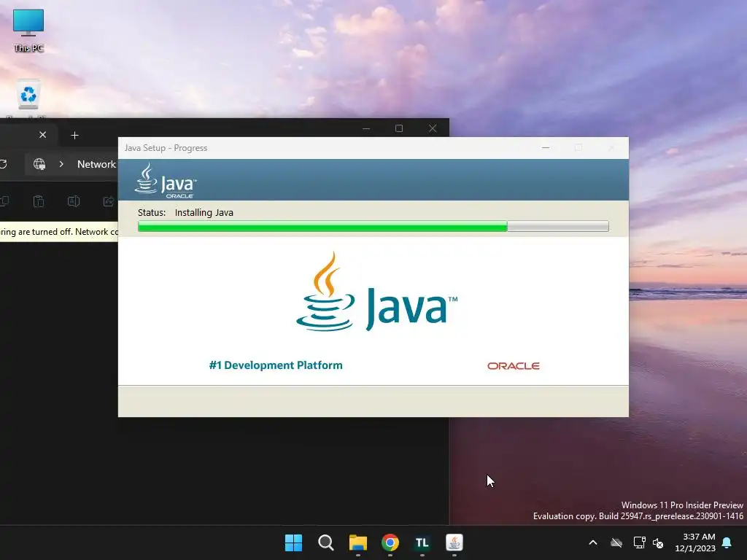This screenshot has width=747, height=560.
Task: Minimize the File Explorer window
Action: point(366,128)
